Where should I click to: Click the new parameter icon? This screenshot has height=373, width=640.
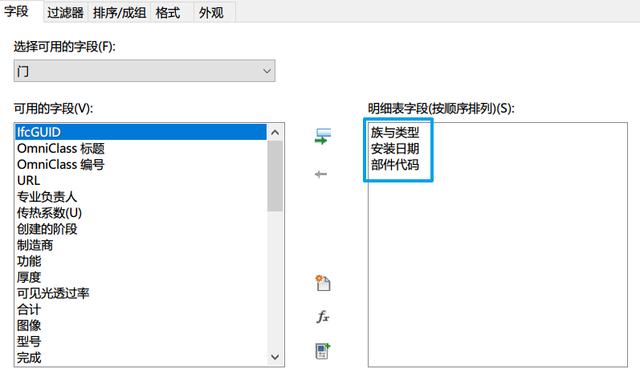coord(323,282)
